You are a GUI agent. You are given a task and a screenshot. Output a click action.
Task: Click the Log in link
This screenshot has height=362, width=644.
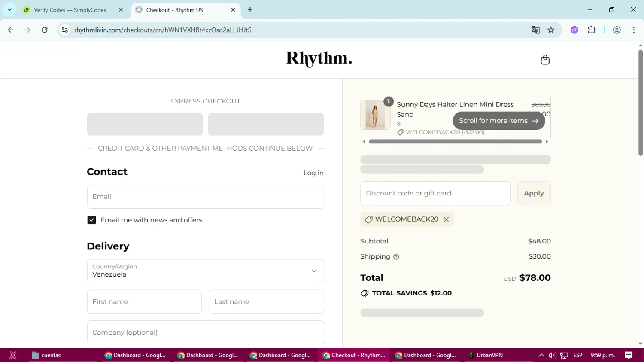click(313, 173)
